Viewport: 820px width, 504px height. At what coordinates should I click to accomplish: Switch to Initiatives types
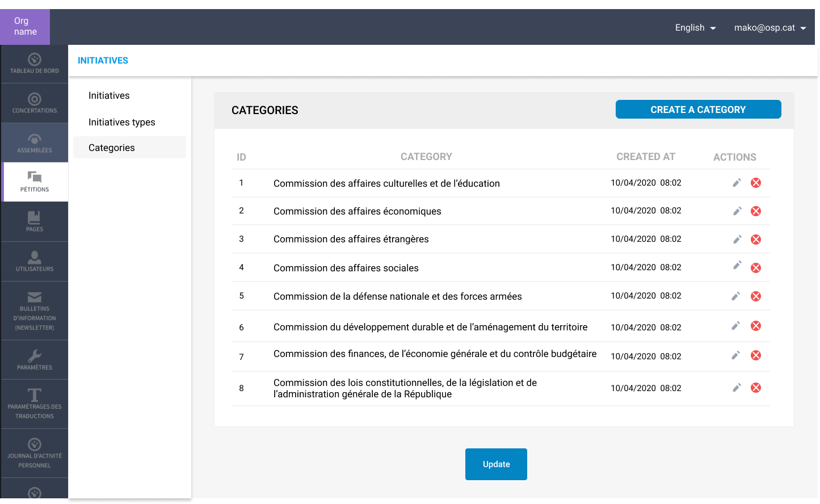(121, 122)
